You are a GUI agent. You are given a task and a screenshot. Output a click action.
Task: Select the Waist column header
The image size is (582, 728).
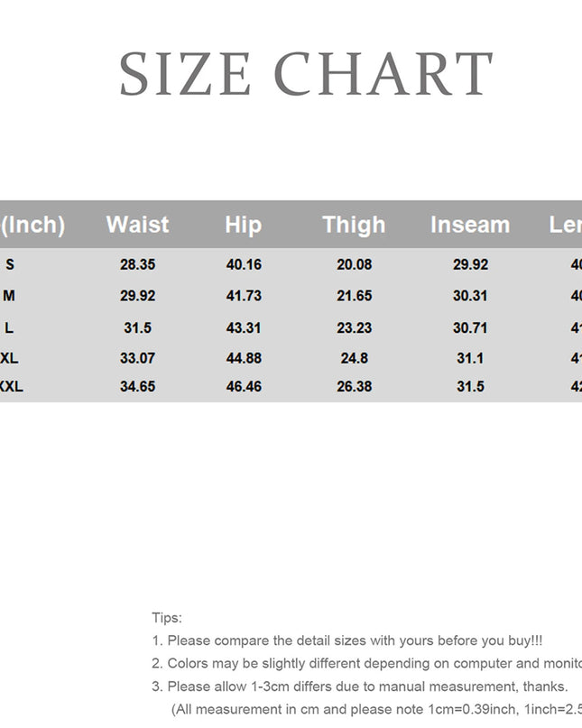pyautogui.click(x=137, y=225)
